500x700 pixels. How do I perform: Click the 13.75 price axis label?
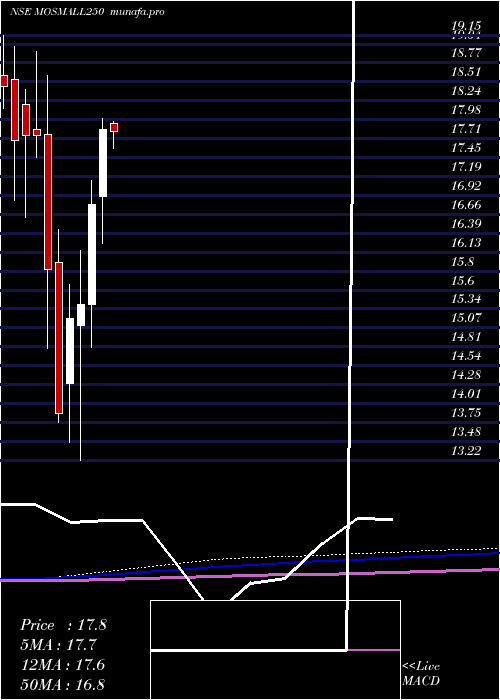point(466,413)
